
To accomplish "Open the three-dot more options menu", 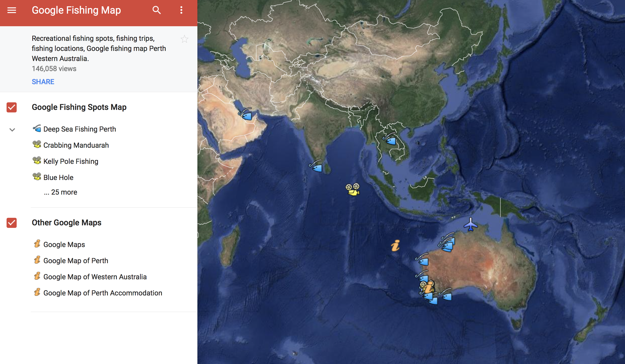I will click(181, 10).
